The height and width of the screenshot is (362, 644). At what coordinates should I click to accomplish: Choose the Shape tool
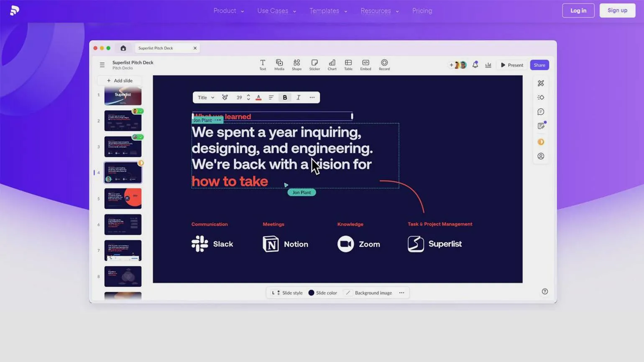point(296,64)
